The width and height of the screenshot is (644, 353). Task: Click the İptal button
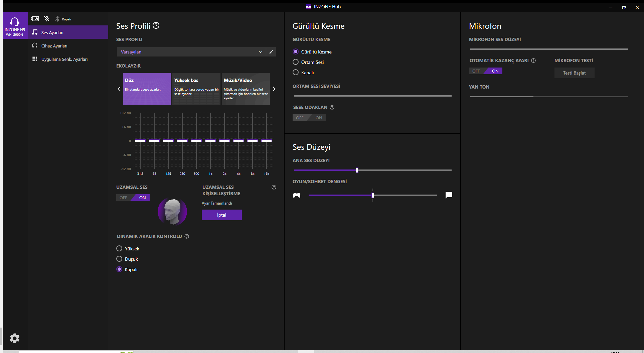[x=222, y=215]
